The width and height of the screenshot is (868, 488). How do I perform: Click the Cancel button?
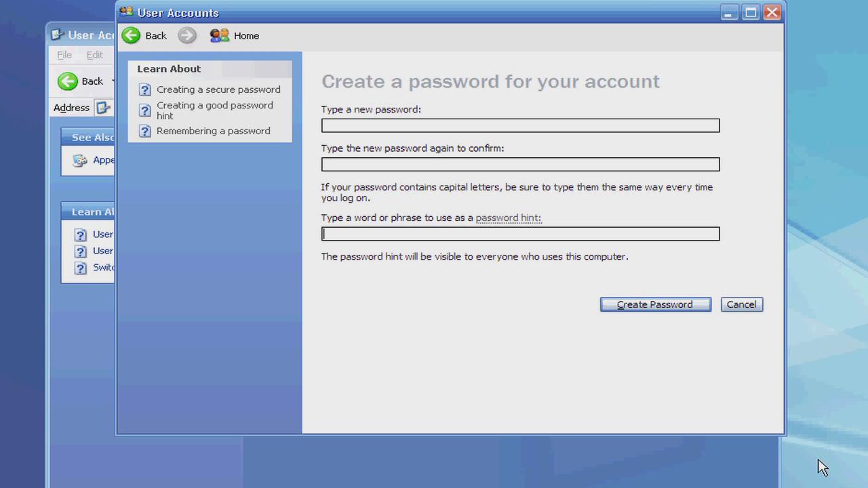(x=741, y=304)
